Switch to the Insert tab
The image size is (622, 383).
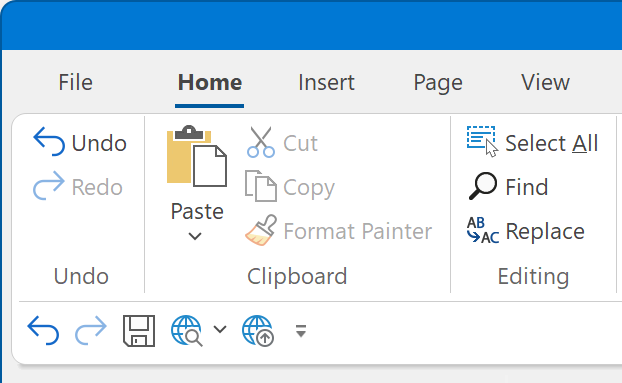pyautogui.click(x=326, y=82)
